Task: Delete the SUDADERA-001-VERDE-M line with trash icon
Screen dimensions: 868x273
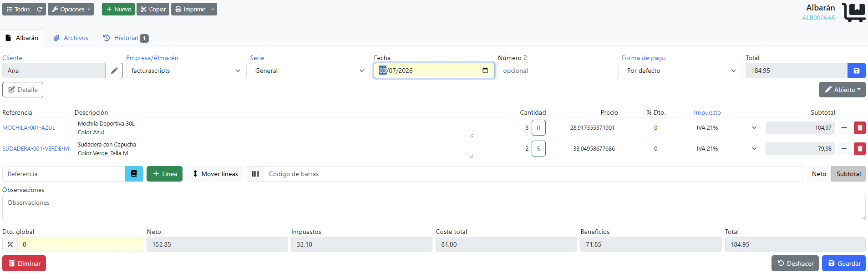Action: (860, 149)
